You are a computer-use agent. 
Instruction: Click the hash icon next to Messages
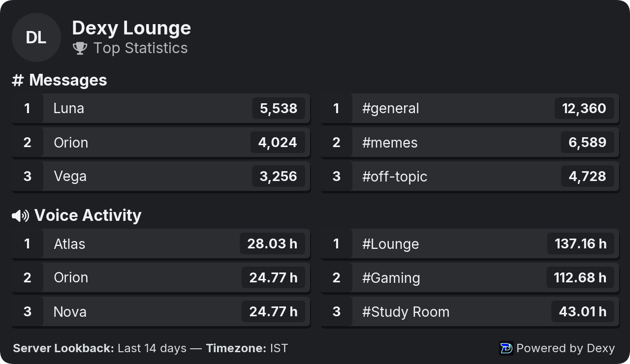point(18,80)
